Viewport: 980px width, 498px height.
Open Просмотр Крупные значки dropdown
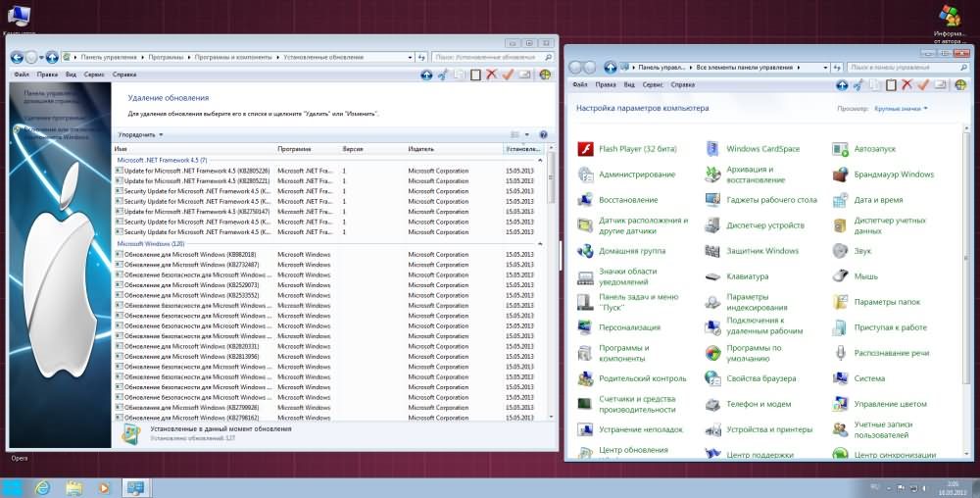click(x=901, y=109)
